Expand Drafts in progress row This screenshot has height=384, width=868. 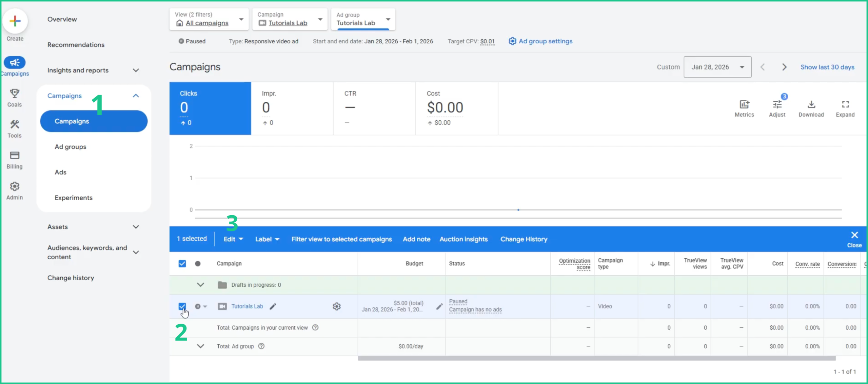[x=200, y=285]
